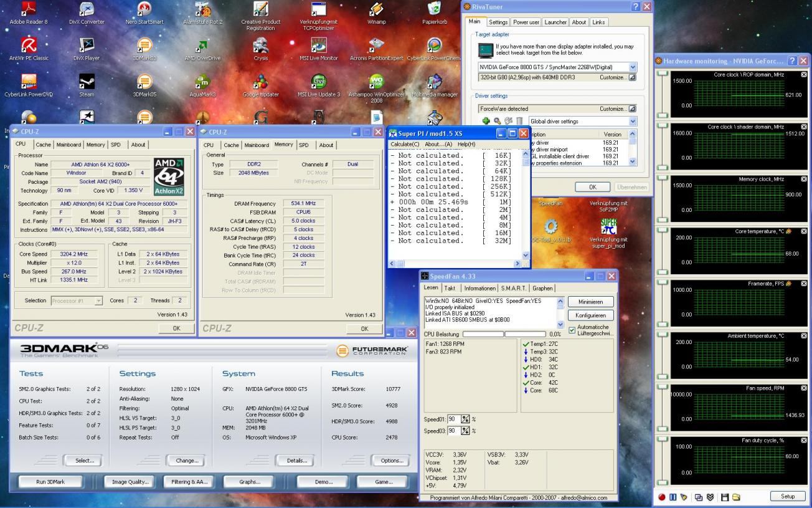Click OK button in RivaTuner window
Viewport: 812px width, 508px height.
[x=592, y=187]
